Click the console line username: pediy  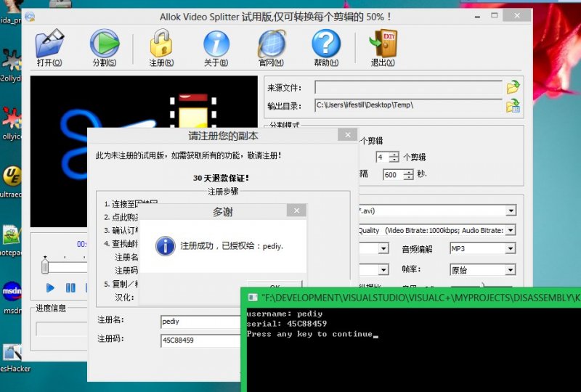pyautogui.click(x=285, y=314)
